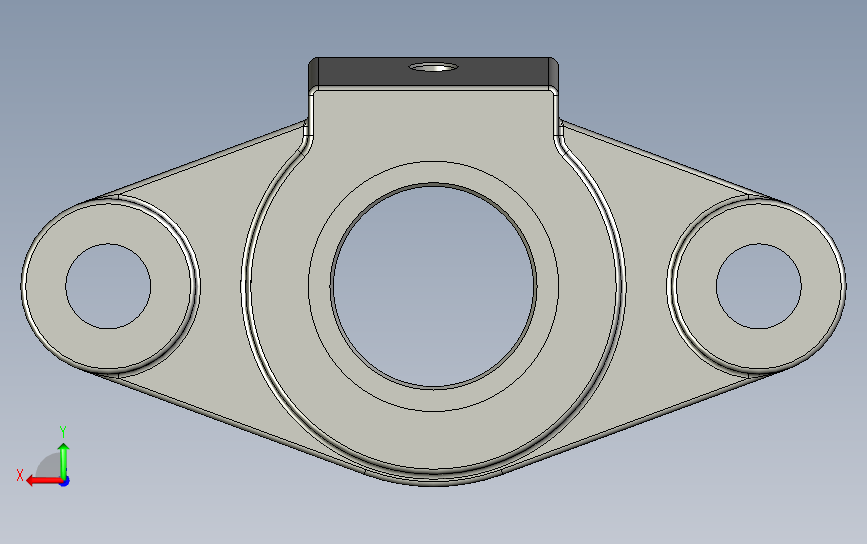Click the green Y axis arrow
The height and width of the screenshot is (544, 867).
pos(64,460)
